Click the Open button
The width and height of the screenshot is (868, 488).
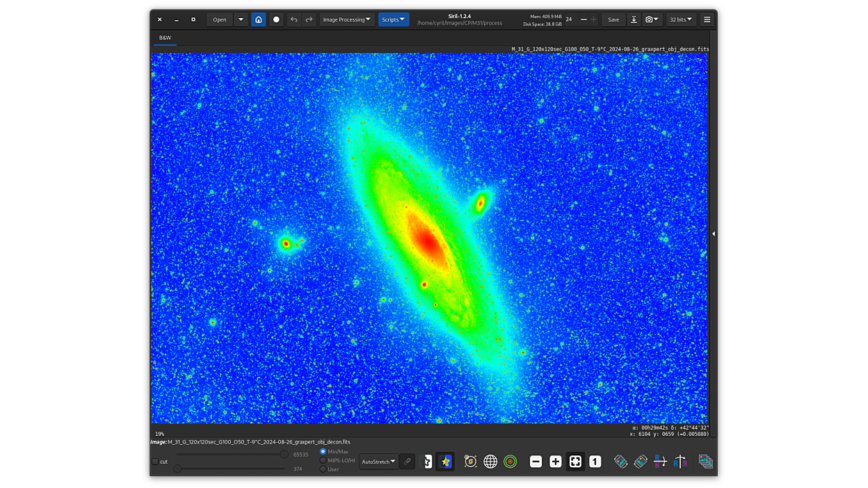click(x=219, y=19)
